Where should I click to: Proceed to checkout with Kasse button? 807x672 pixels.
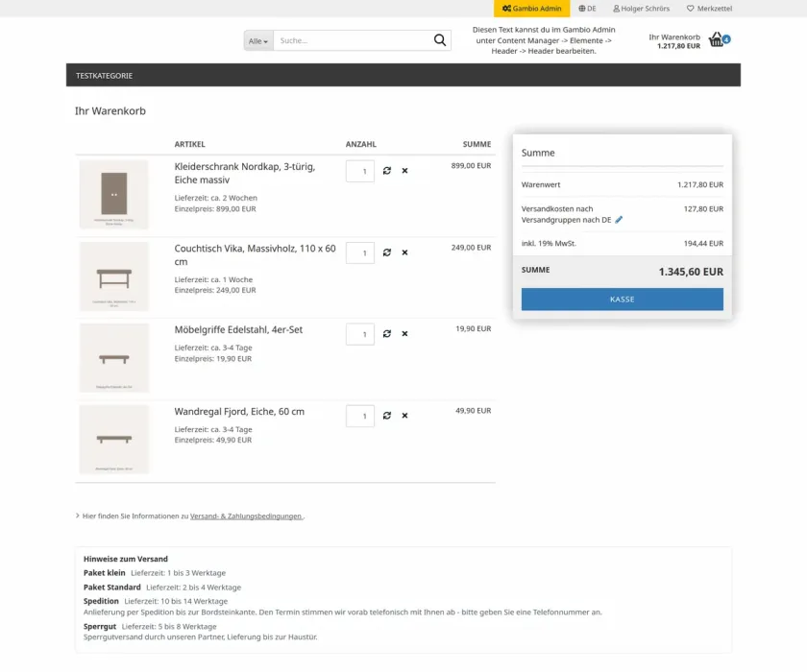tap(623, 300)
